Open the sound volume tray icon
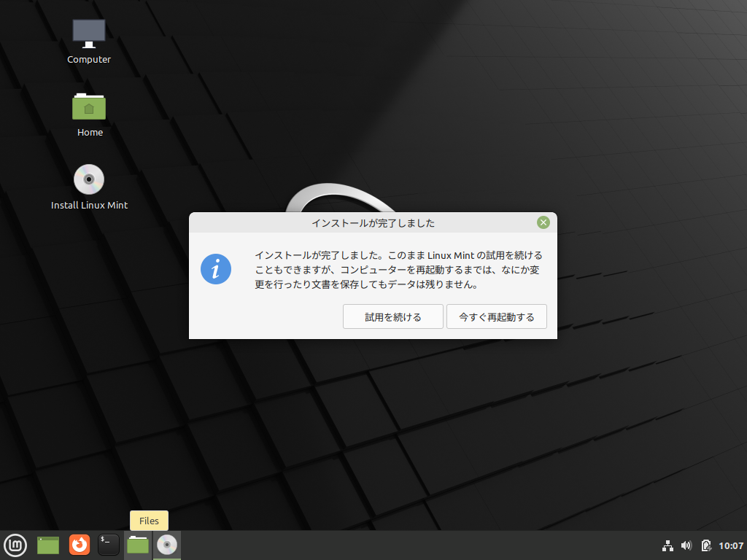Screen dimensions: 747x560 click(686, 545)
